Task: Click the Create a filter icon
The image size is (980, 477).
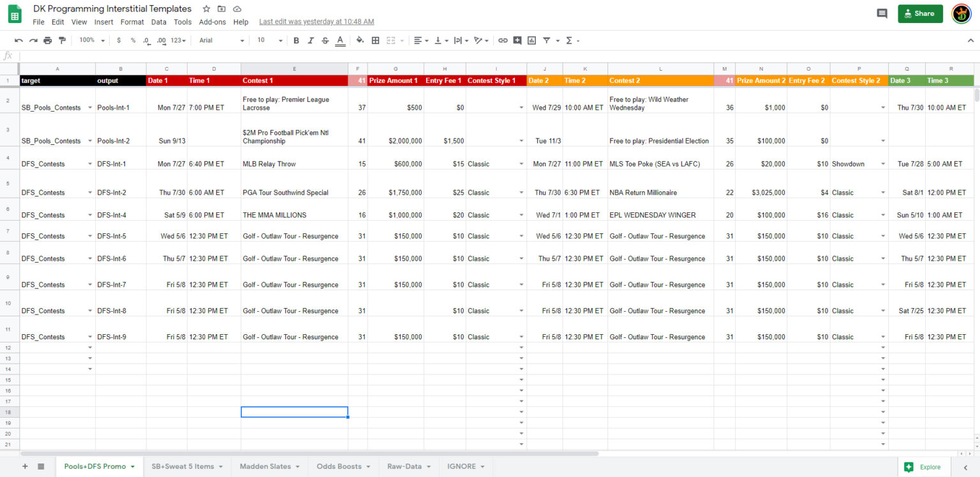Action: pos(547,40)
